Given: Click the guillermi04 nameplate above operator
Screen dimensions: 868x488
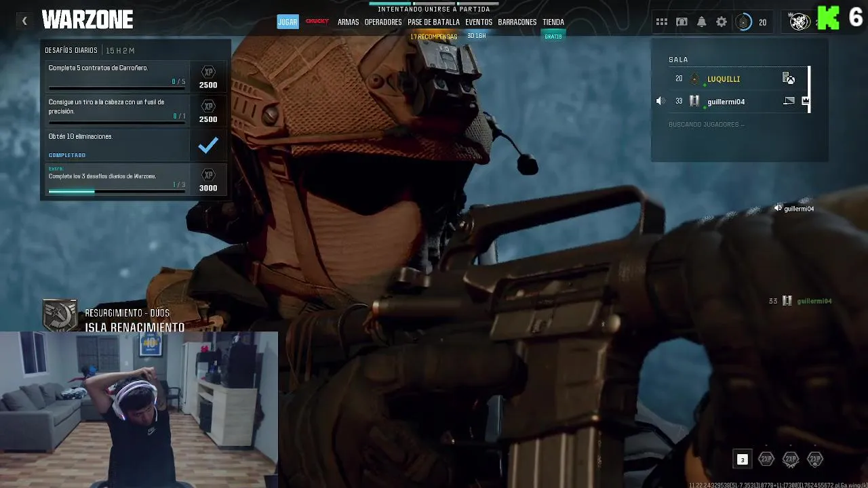Looking at the screenshot, I should (799, 209).
